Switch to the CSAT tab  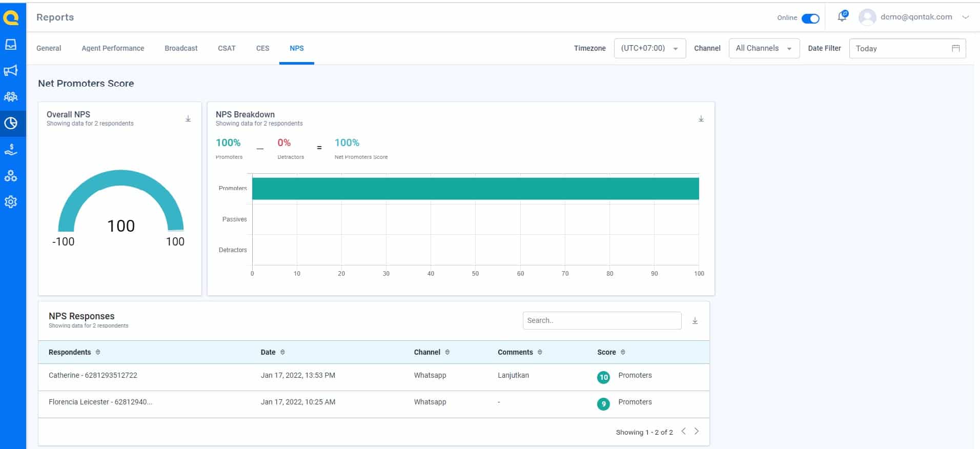coord(227,48)
